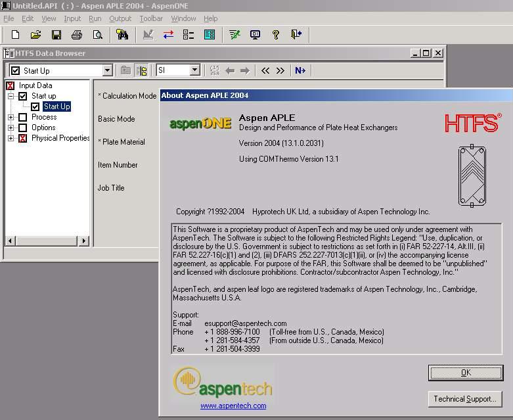The width and height of the screenshot is (513, 420).
Task: Open the File menu
Action: click(9, 18)
